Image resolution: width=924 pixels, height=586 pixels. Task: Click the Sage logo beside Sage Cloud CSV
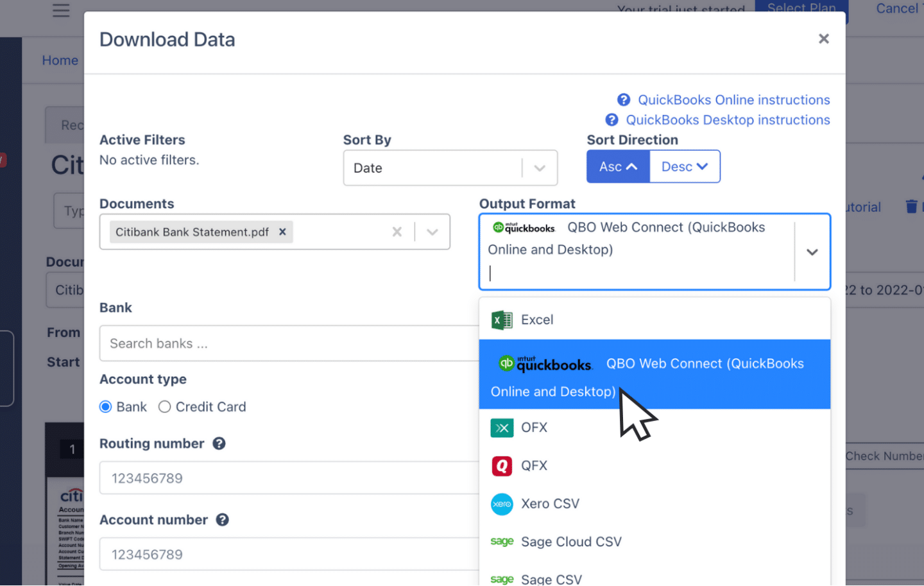(x=502, y=541)
